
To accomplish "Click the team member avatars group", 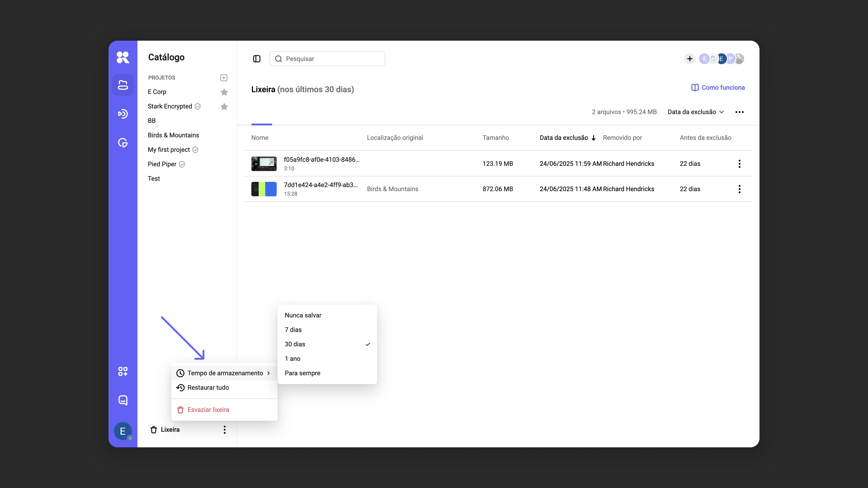I will (722, 59).
